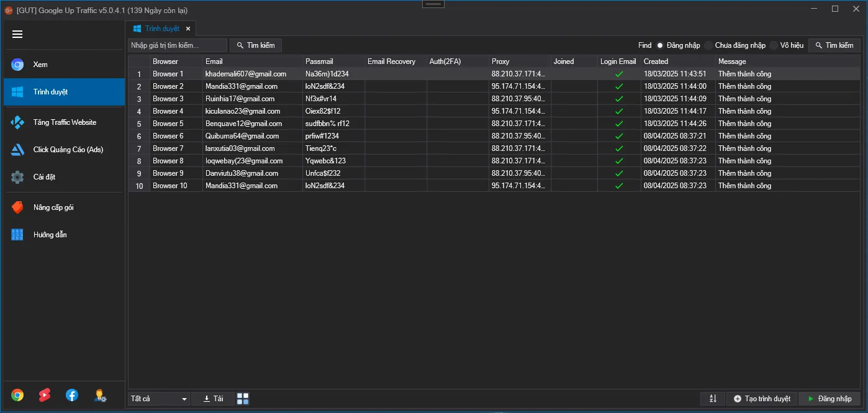Select the Danviutu38@gmail.com email cell
Image resolution: width=868 pixels, height=413 pixels.
pos(253,173)
